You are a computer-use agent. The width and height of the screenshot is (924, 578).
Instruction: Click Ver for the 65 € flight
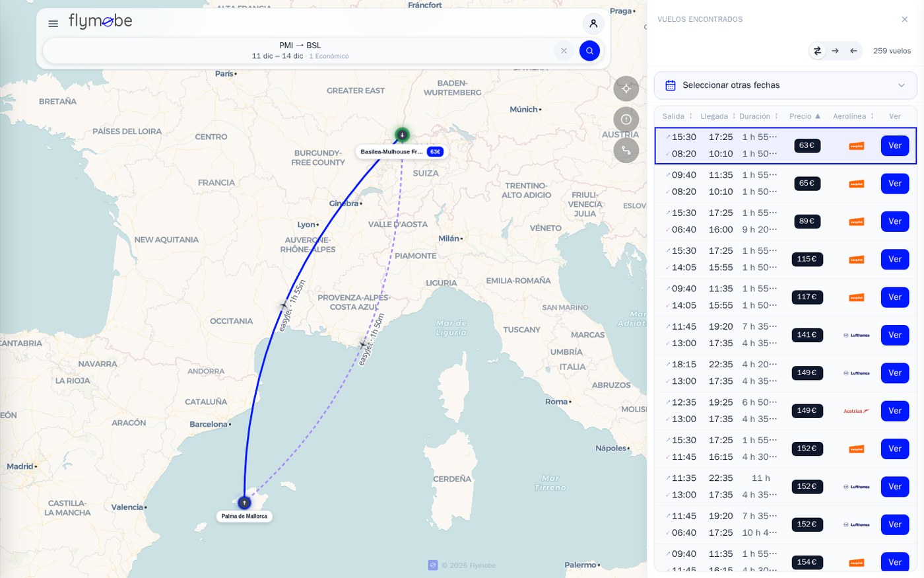tap(895, 184)
